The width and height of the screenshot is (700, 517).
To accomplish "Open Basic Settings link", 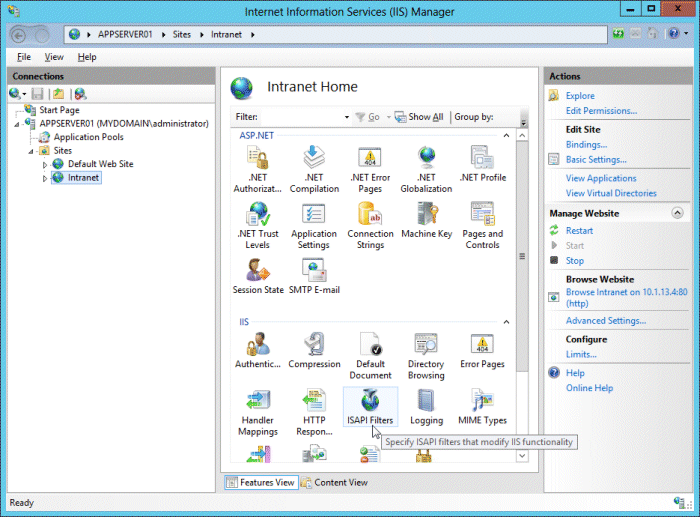I will click(596, 159).
